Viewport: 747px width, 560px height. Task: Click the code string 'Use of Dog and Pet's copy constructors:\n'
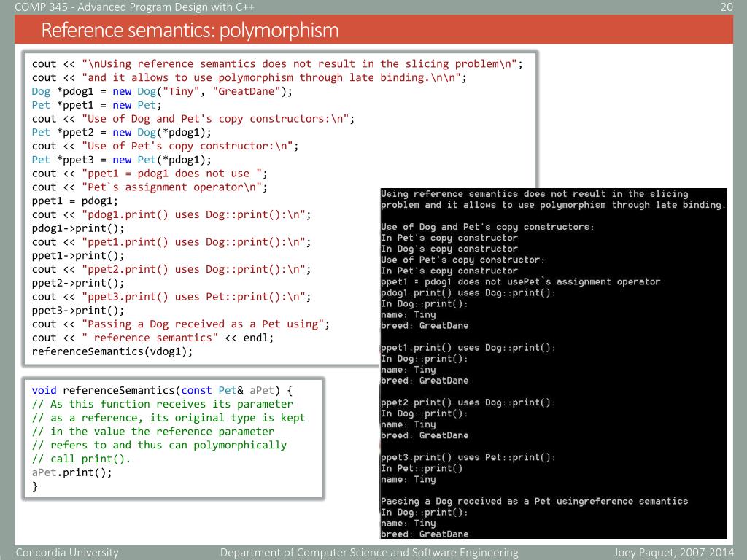(215, 119)
